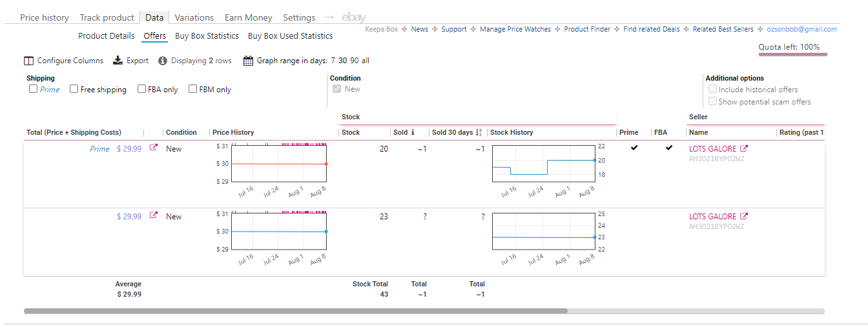Click Stock History chart showing stock 23

click(543, 231)
